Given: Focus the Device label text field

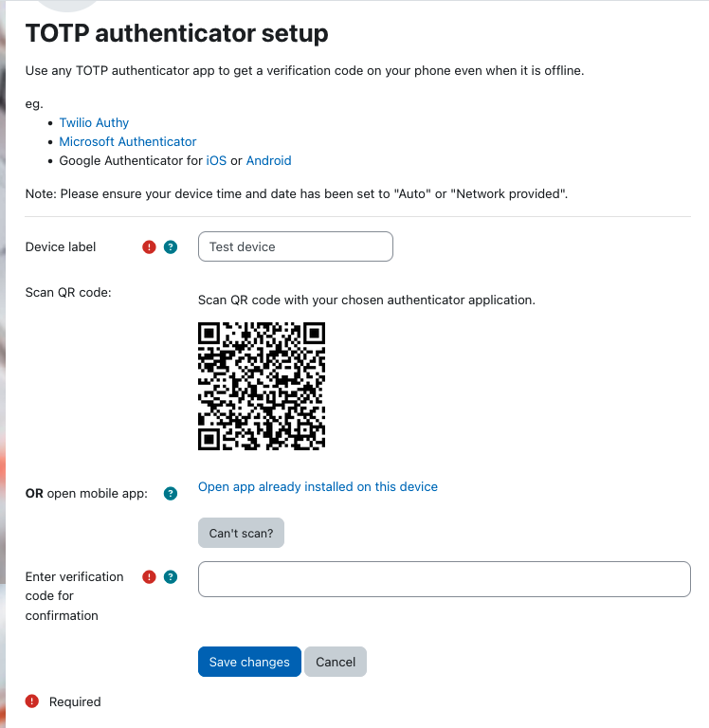Looking at the screenshot, I should pos(296,246).
